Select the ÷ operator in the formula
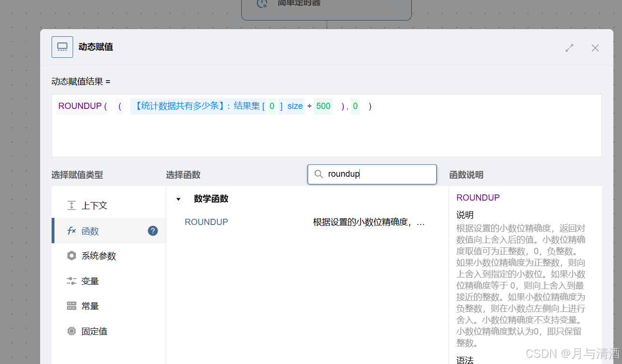Screen dimensions: 622x364 click(309, 106)
